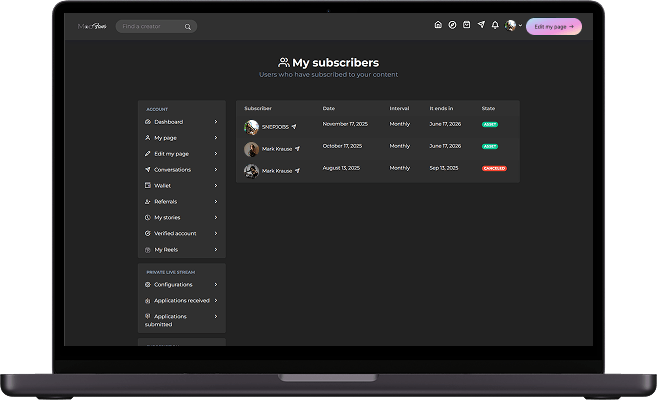
Task: Select the November 17, 2025 date cell
Action: (x=345, y=124)
